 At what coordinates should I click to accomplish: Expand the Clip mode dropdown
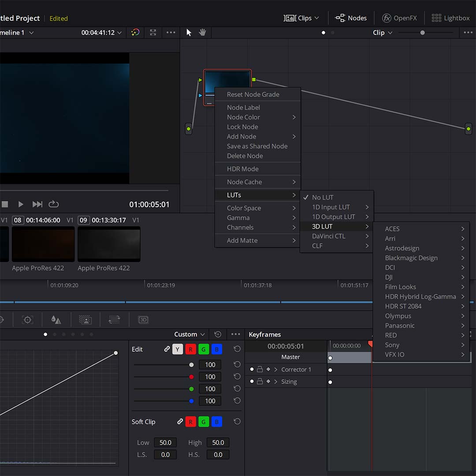pos(383,33)
